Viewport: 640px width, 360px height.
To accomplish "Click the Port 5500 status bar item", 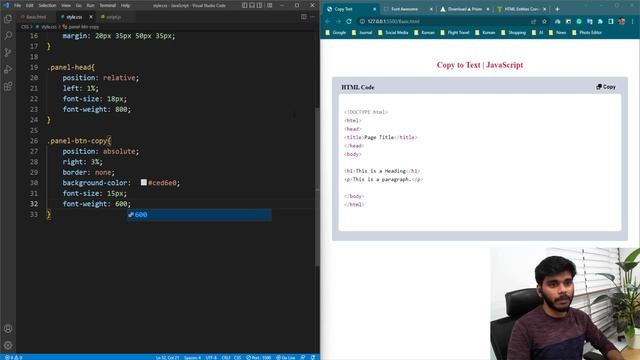I will 259,357.
